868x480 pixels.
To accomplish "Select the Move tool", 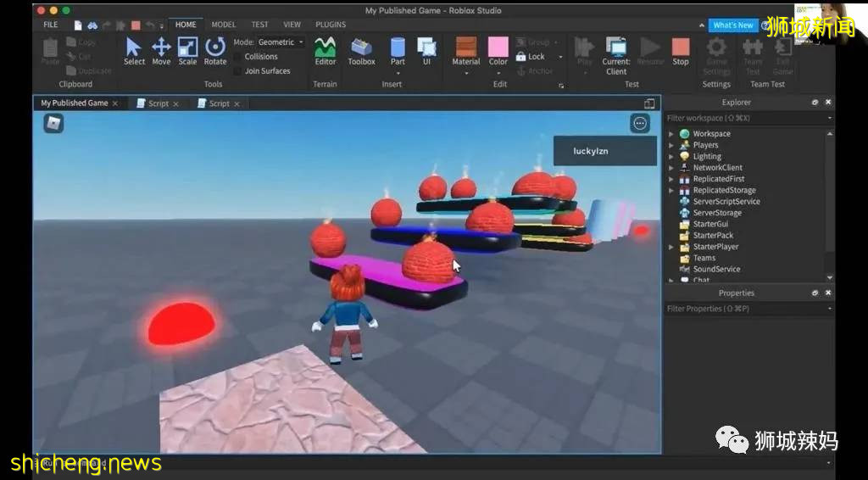I will pos(161,50).
